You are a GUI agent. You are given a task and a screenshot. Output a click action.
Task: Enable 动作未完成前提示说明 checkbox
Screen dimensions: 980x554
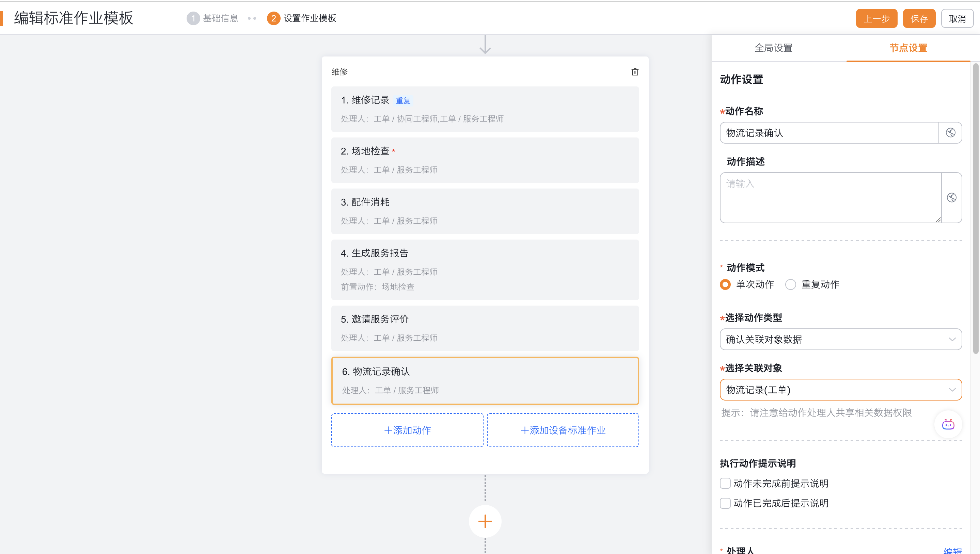point(725,483)
